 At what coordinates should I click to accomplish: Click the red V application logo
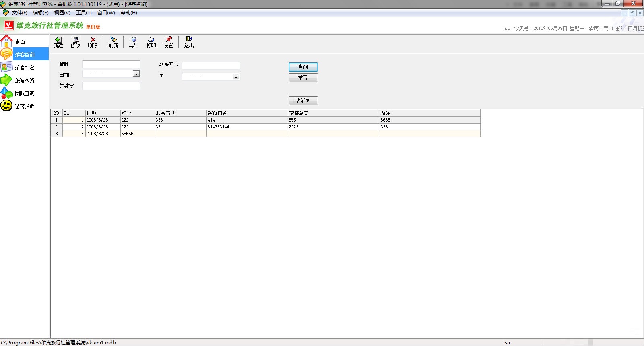coord(9,26)
